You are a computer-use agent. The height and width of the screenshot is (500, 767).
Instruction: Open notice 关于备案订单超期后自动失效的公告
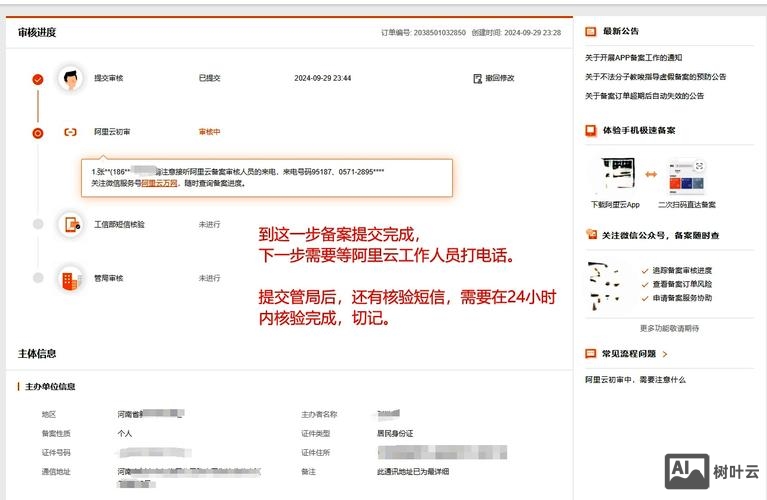(x=644, y=95)
